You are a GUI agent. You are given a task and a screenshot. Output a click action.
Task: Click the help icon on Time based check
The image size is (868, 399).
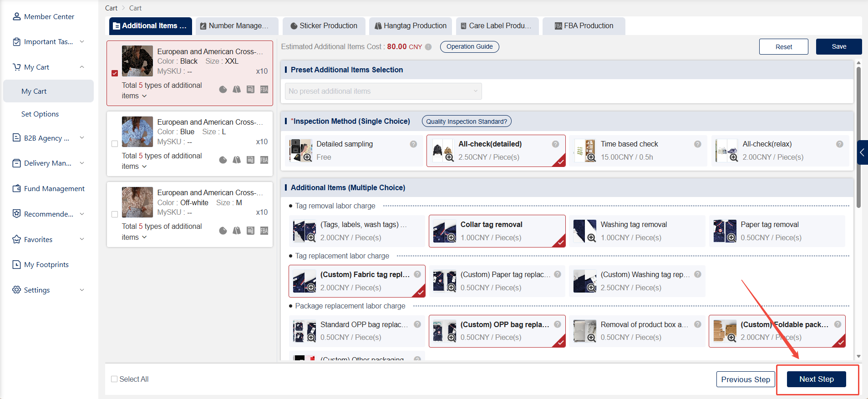697,144
